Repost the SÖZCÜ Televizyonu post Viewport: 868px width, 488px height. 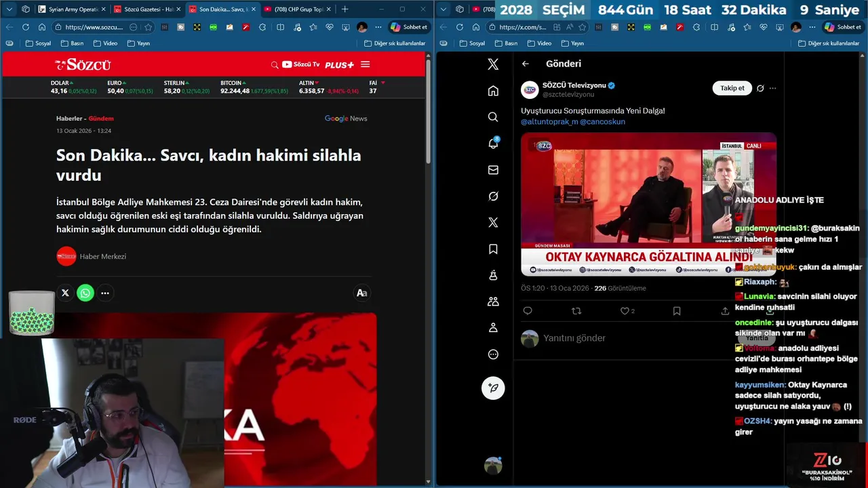click(x=576, y=311)
